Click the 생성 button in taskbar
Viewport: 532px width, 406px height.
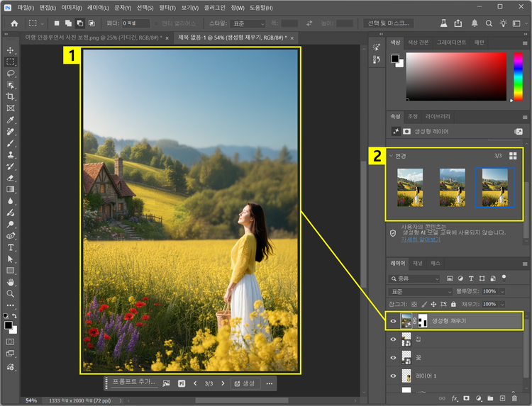click(x=244, y=383)
